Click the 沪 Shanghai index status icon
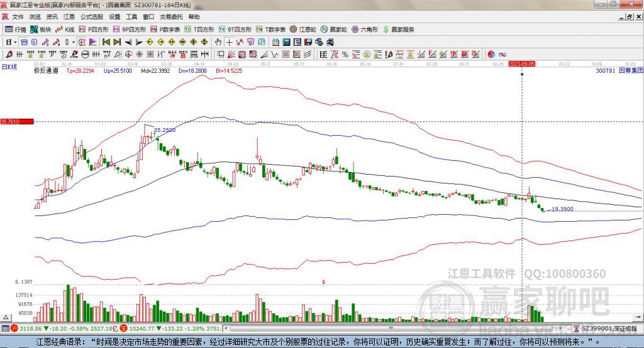The height and width of the screenshot is (348, 644). point(14,329)
